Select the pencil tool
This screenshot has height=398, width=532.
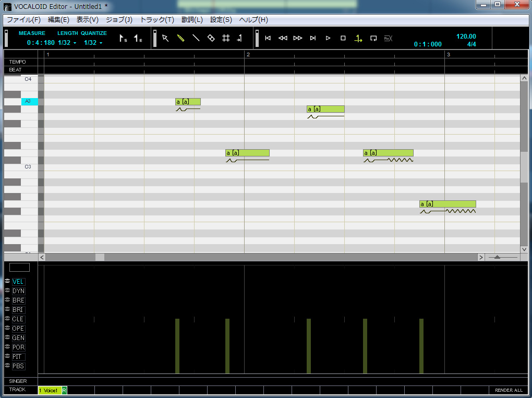coord(180,38)
